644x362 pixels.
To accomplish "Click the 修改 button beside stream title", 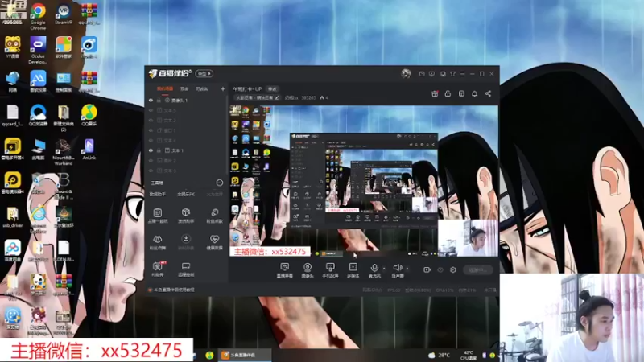I will tap(272, 88).
